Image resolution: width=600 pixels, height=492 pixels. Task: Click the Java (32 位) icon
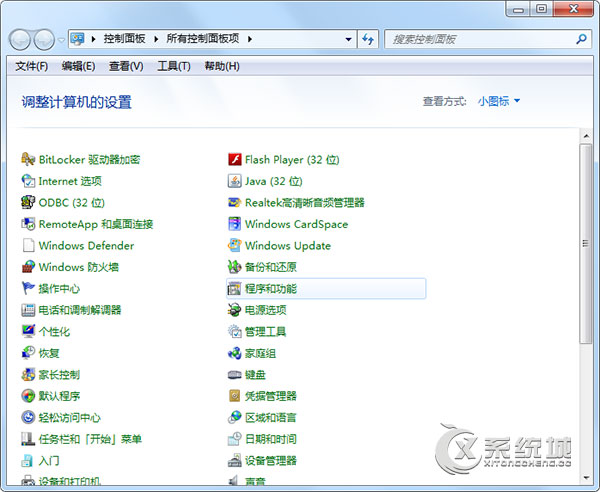point(235,181)
